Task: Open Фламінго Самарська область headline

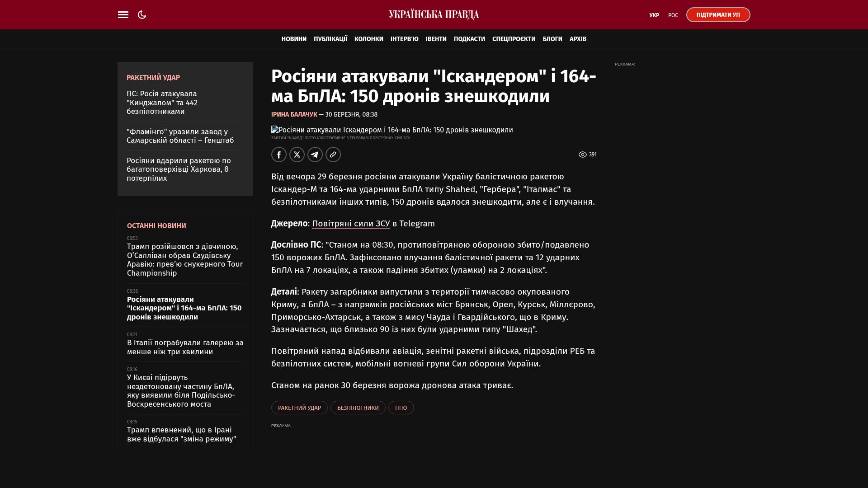Action: click(x=180, y=136)
